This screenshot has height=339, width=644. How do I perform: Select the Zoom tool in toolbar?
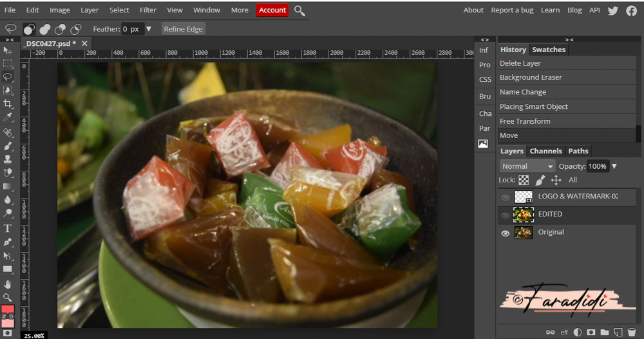pos(7,297)
